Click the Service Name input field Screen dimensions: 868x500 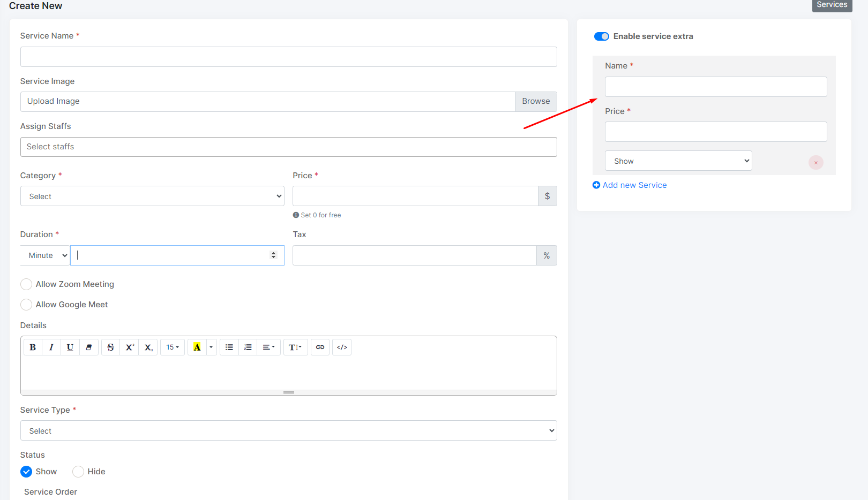point(289,57)
